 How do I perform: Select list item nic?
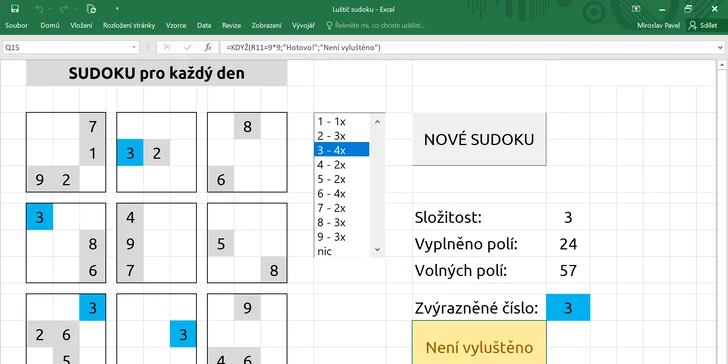tap(342, 251)
